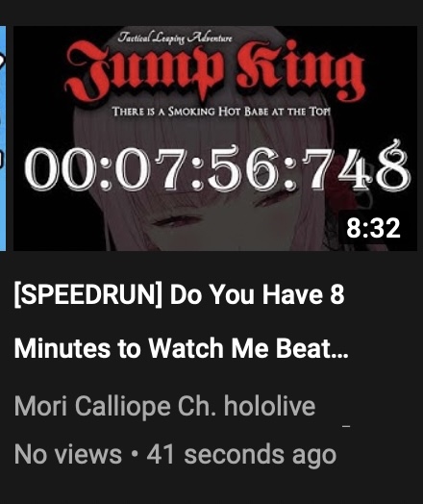Open the Jump King speedrun video thumbnail
Image resolution: width=423 pixels, height=504 pixels.
coord(215,139)
